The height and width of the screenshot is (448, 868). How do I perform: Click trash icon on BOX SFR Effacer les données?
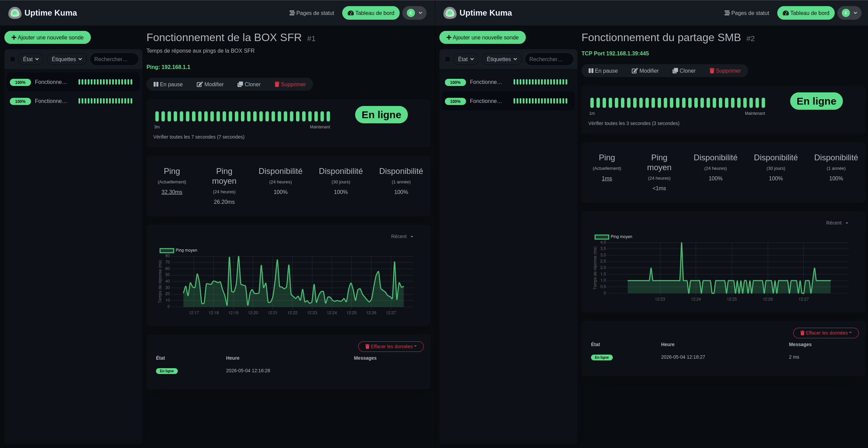(367, 346)
